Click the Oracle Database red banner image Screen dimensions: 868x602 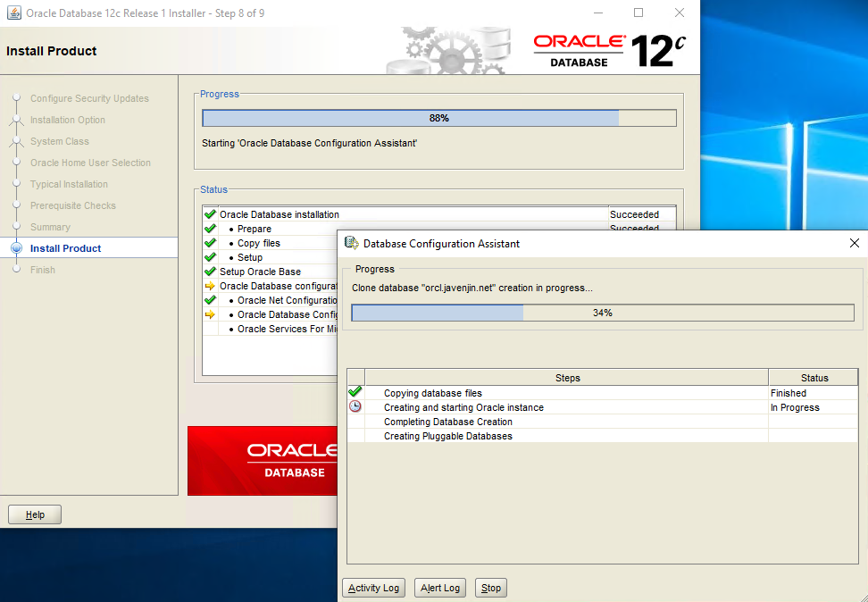(263, 461)
